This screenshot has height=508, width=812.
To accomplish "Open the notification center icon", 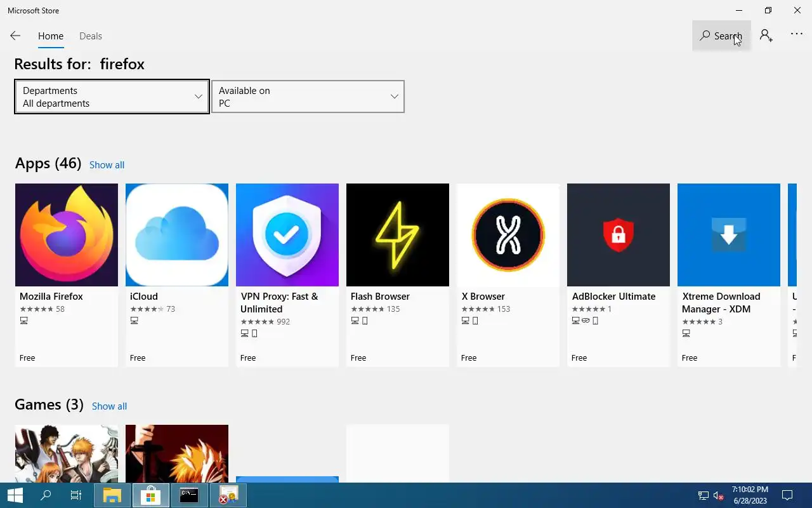I will (787, 495).
